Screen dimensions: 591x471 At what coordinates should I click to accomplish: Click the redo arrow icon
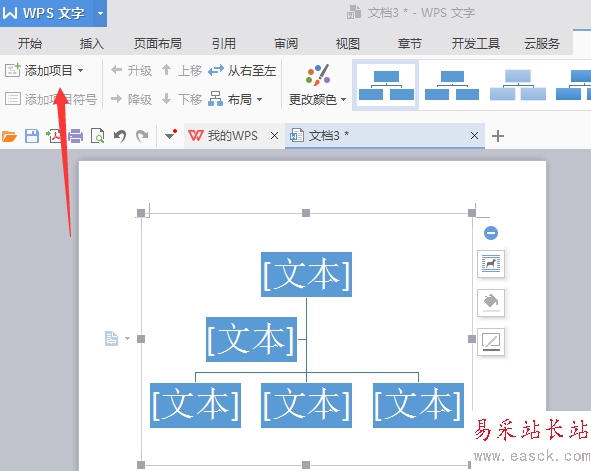pyautogui.click(x=142, y=136)
